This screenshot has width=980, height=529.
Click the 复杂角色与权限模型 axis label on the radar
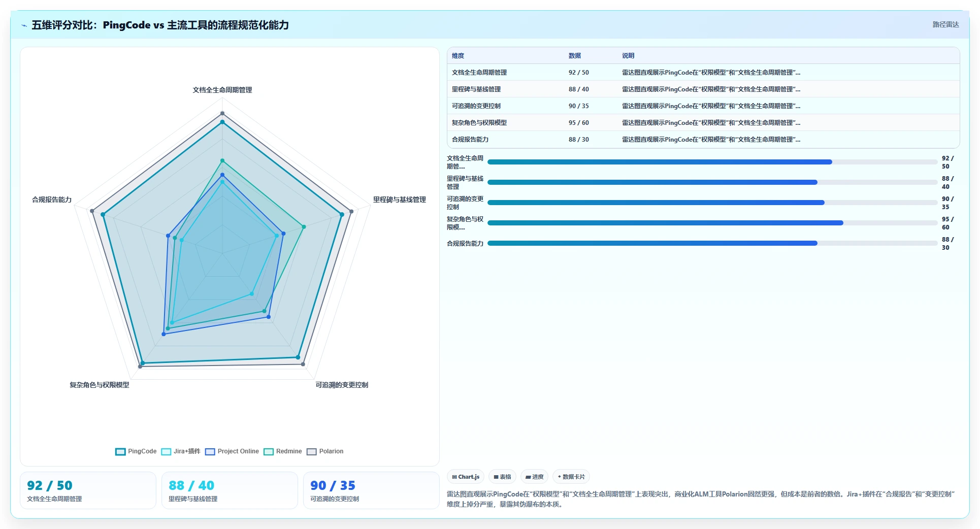click(100, 385)
